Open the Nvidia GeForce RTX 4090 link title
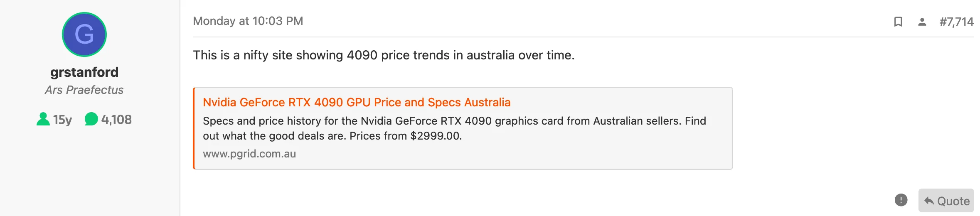The width and height of the screenshot is (980, 216). click(357, 102)
